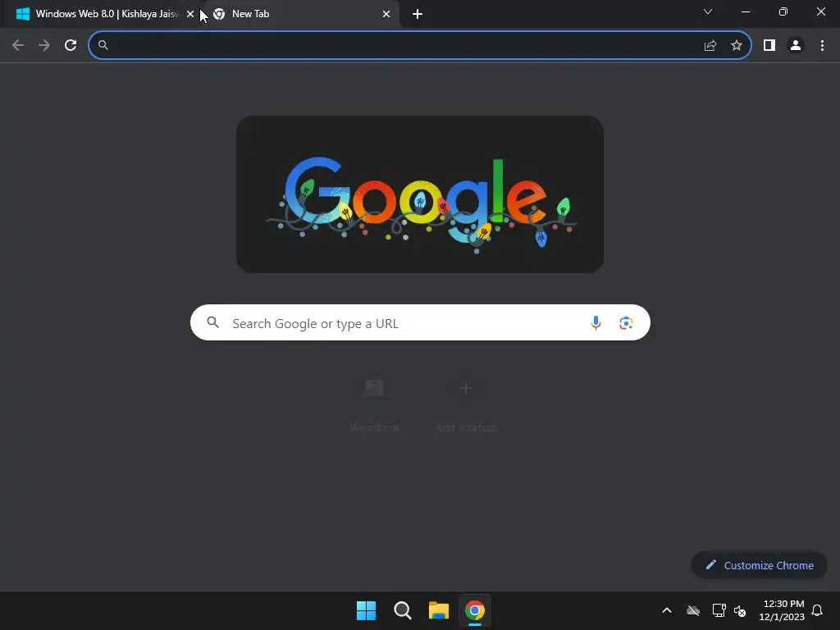Viewport: 840px width, 630px height.
Task: Open the side panel
Action: click(769, 46)
